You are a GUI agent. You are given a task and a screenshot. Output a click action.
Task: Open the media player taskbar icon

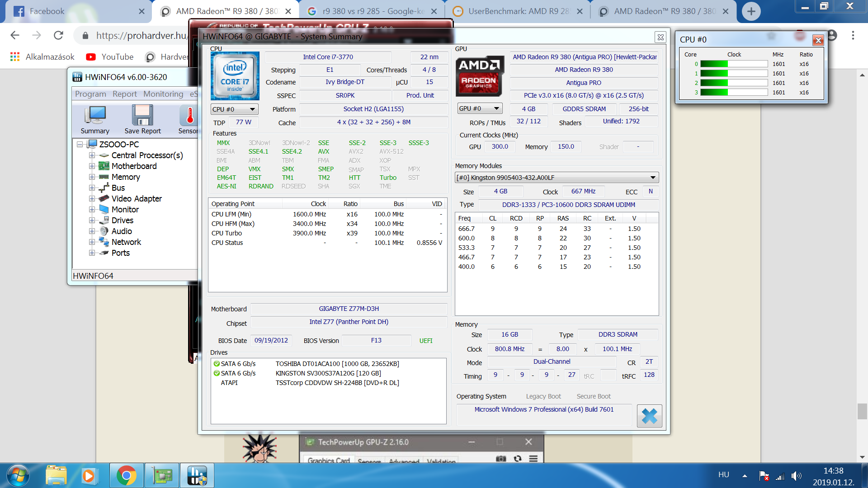click(89, 476)
